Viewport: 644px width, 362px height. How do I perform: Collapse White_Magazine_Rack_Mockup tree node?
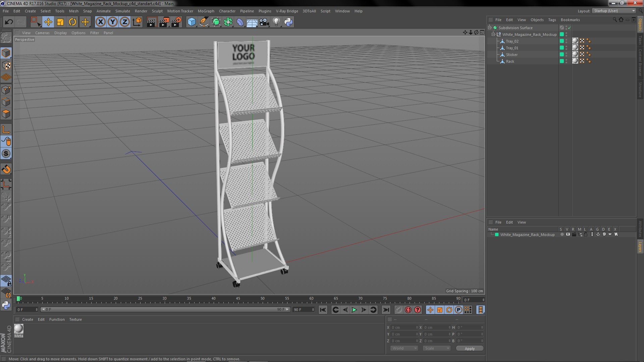(493, 35)
